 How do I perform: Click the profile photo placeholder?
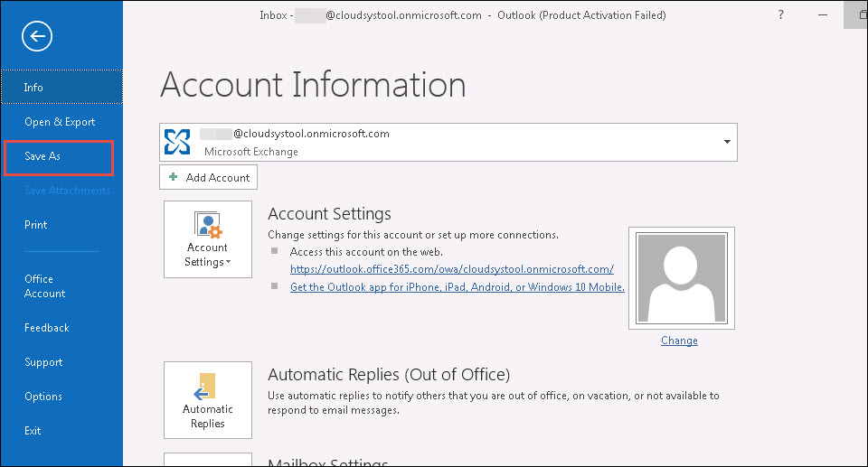[x=682, y=278]
